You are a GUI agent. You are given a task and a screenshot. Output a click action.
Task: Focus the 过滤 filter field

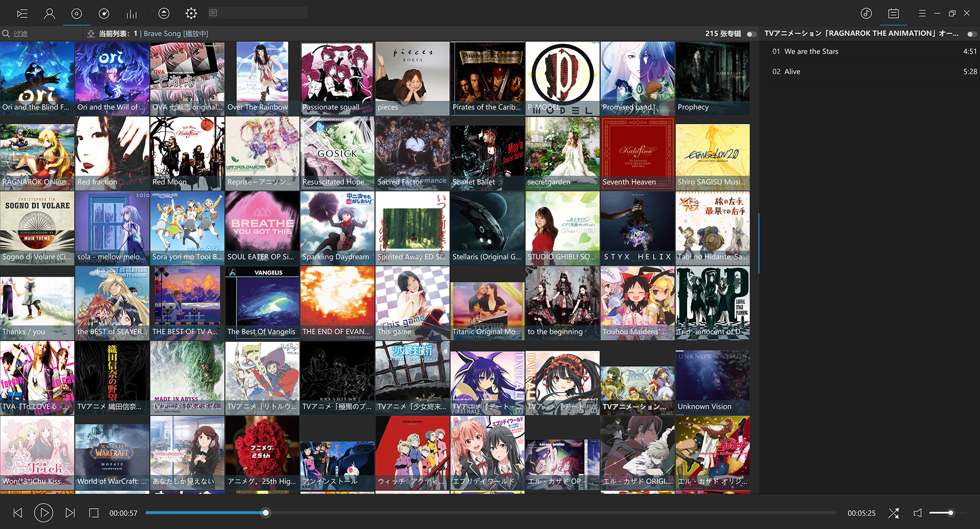(x=46, y=34)
